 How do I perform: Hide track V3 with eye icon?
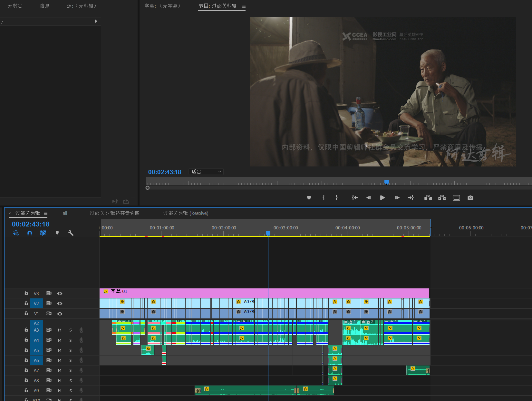[x=60, y=294]
